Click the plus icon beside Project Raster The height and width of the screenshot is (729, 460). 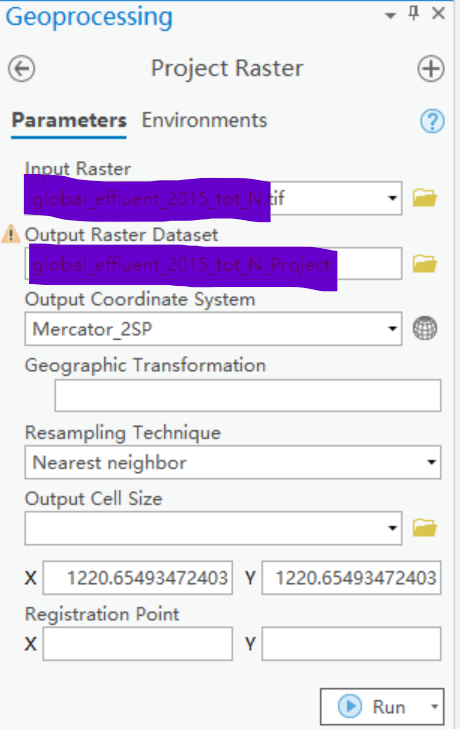pos(430,69)
